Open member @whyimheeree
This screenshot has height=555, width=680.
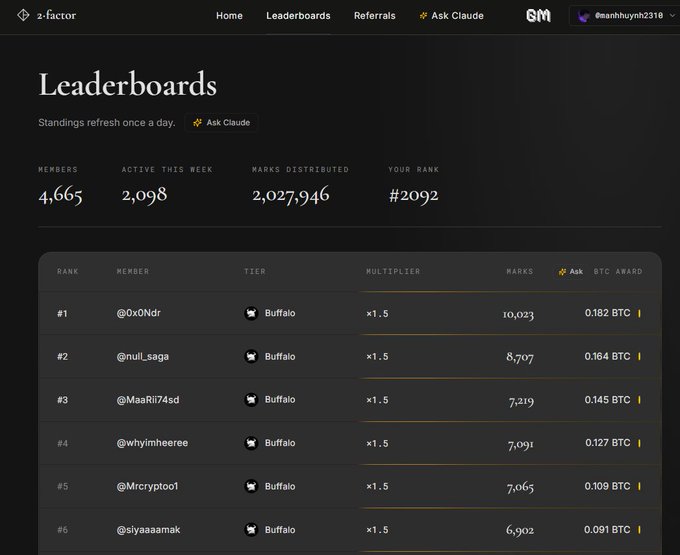[x=152, y=443]
